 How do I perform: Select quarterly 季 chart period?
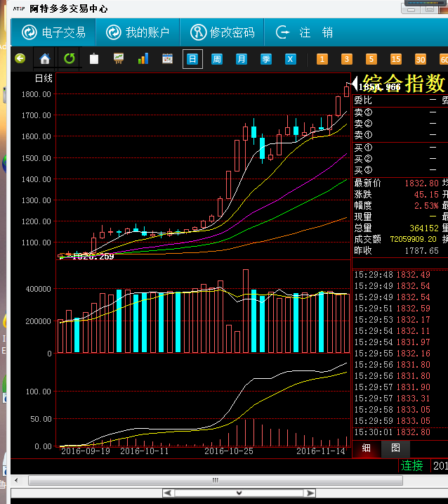(x=266, y=59)
